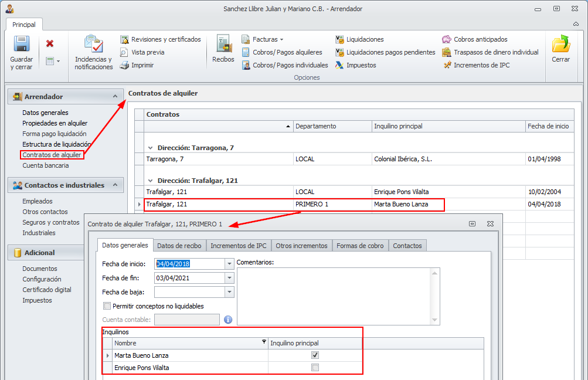Click the Vista previa icon

tap(124, 52)
